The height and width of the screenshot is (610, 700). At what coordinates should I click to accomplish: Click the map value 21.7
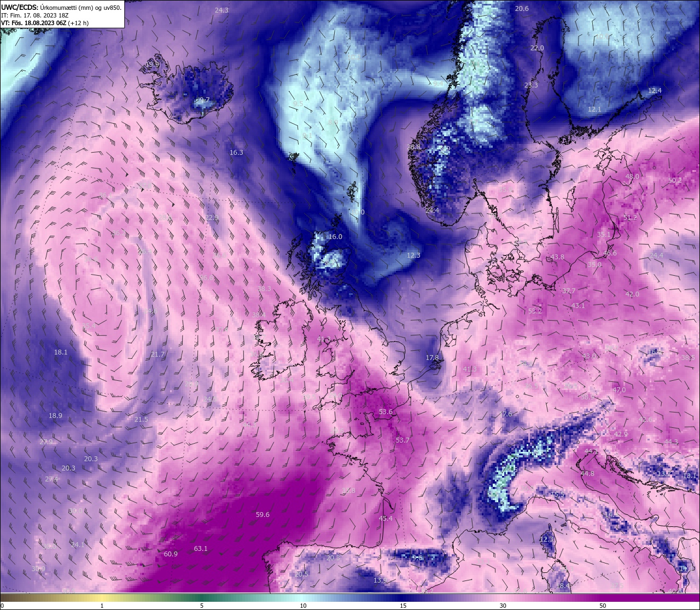tap(157, 355)
